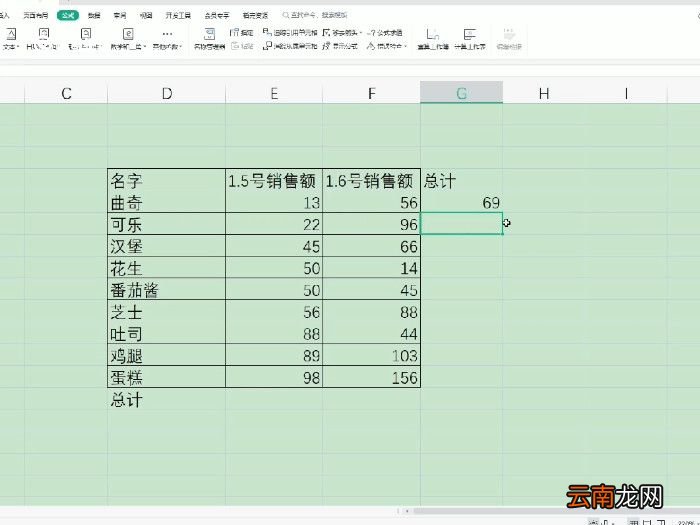Select the cell with value 103

[x=371, y=355]
